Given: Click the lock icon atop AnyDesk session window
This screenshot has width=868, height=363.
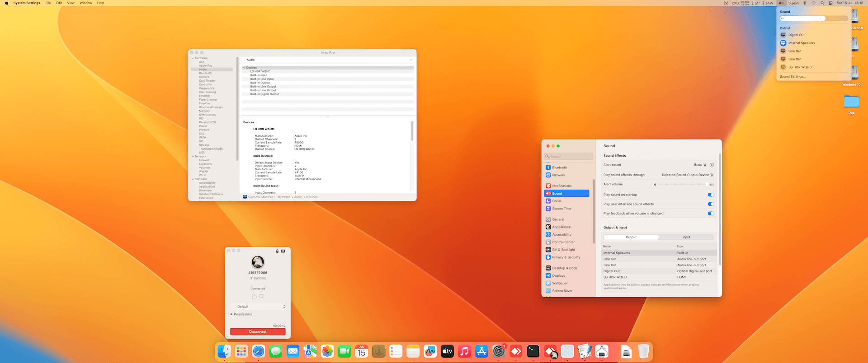Looking at the screenshot, I should tap(277, 251).
